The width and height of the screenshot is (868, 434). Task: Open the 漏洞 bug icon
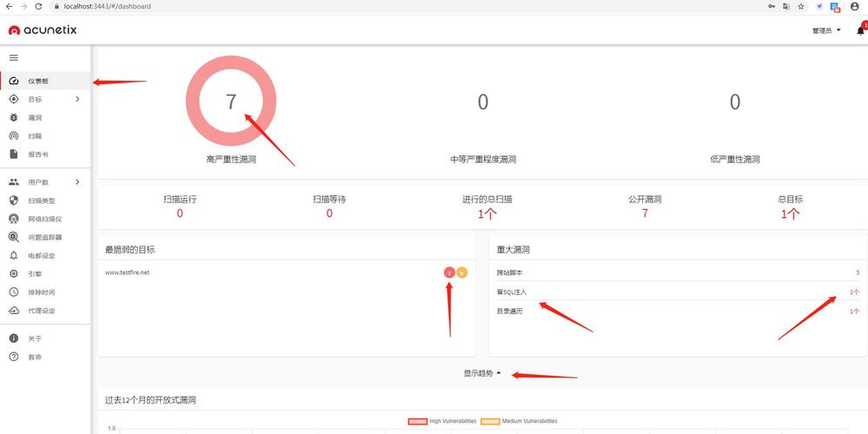(14, 118)
